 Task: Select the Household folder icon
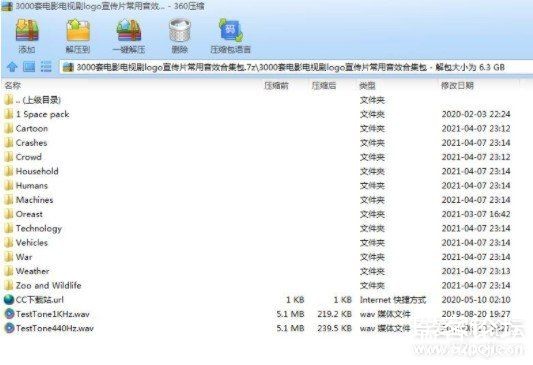click(x=9, y=171)
